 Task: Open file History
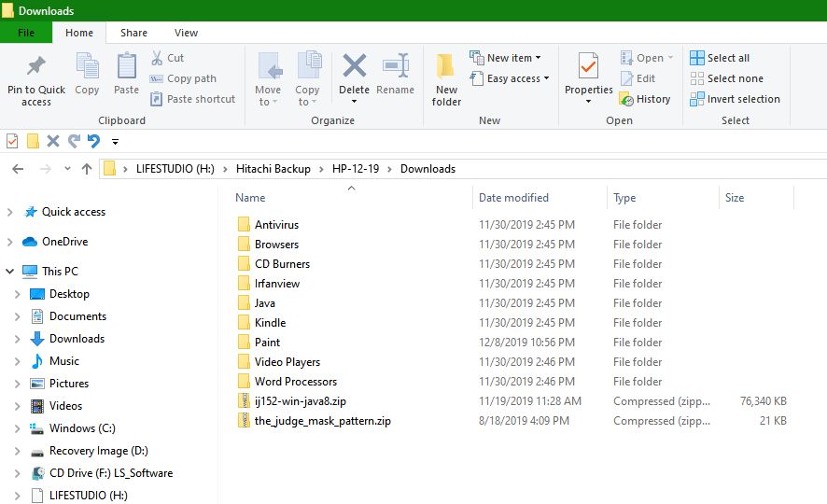point(645,99)
